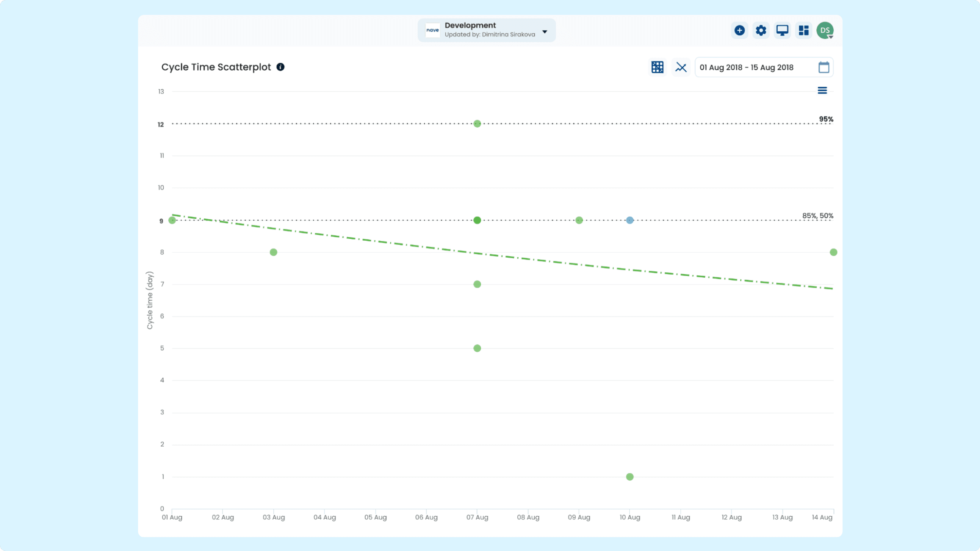
Task: Click the monitor presentation mode icon
Action: click(x=782, y=30)
